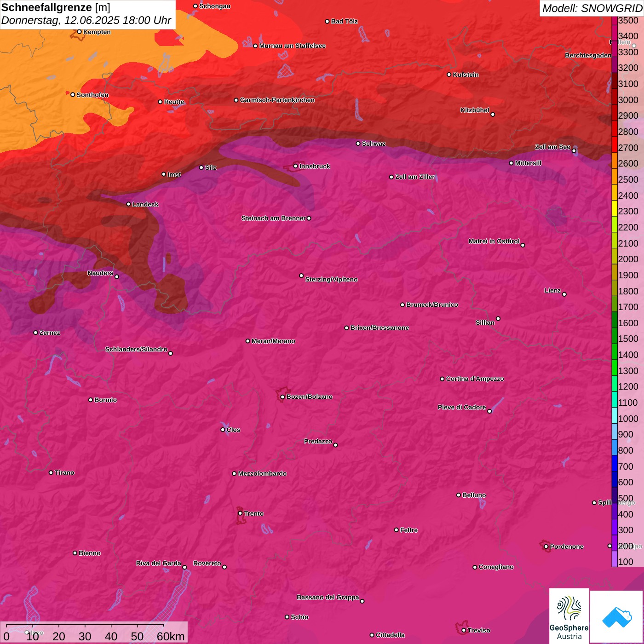This screenshot has height=644, width=644.
Task: Click the Mezzolombardo label
Action: [262, 473]
